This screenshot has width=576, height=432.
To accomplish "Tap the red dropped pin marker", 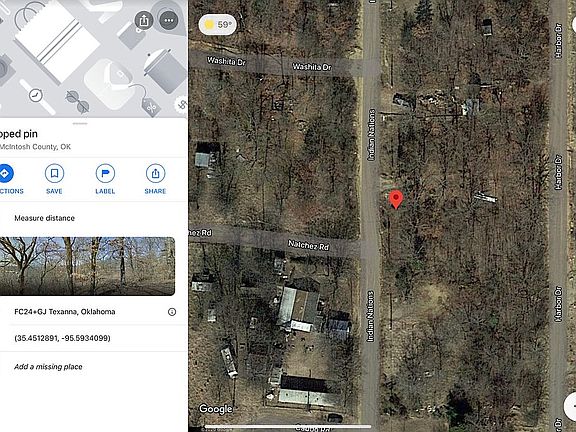I will 396,199.
